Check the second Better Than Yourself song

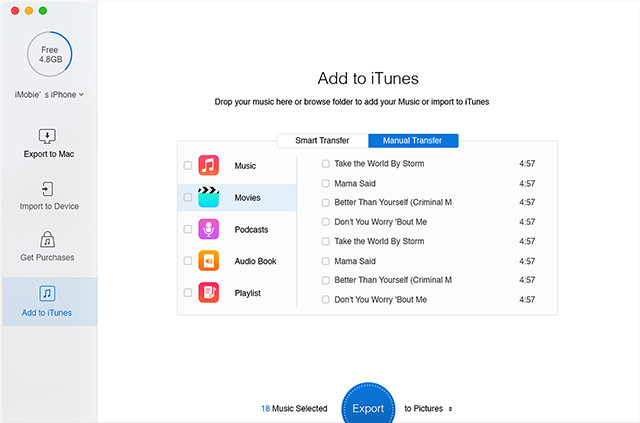(x=326, y=280)
